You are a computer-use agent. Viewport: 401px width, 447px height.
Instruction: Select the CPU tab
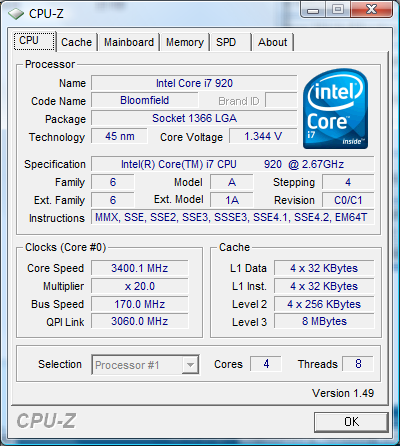coord(34,41)
